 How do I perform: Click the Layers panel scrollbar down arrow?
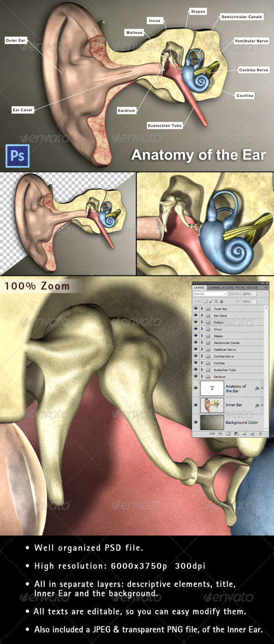(266, 429)
